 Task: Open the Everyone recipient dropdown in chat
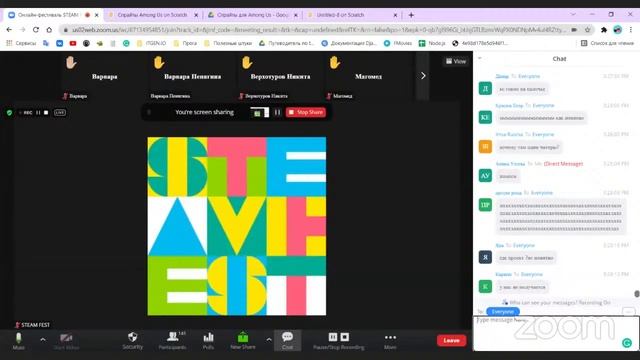[502, 311]
